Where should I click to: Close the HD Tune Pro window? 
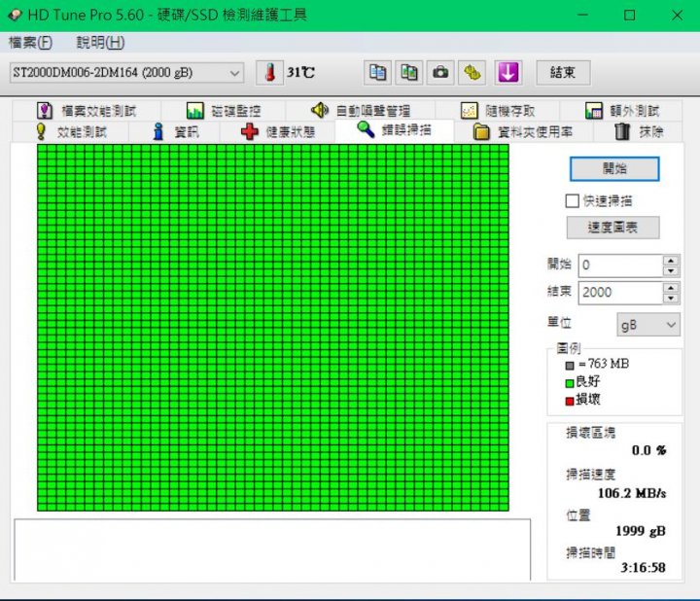(x=677, y=16)
